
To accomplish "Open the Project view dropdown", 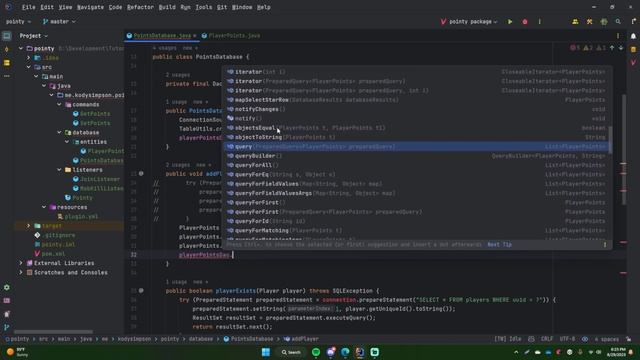I will click(x=33, y=36).
